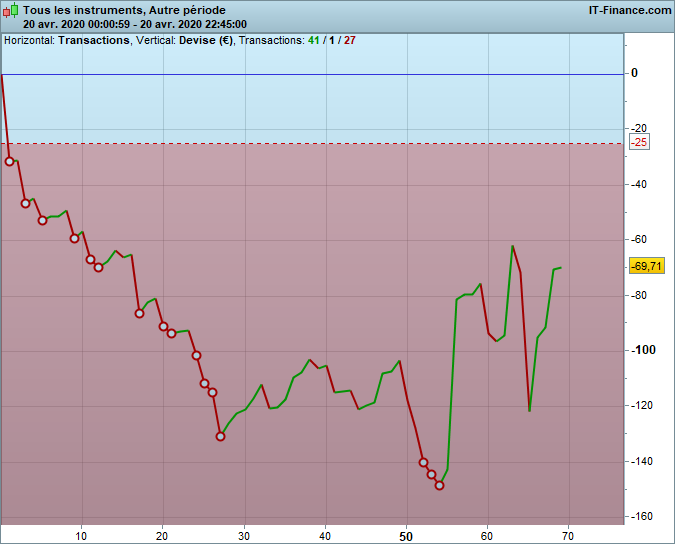Click the 'Devise (€)' vertical axis label
Screen dimensions: 675x544
206,40
